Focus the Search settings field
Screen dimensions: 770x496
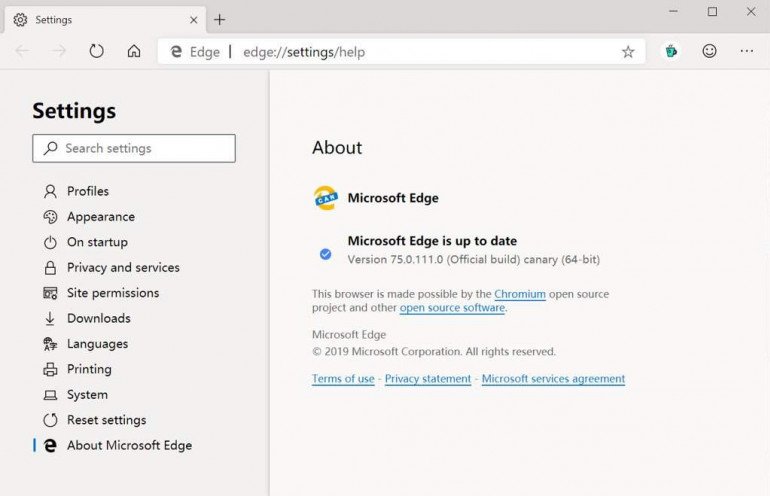pos(134,148)
